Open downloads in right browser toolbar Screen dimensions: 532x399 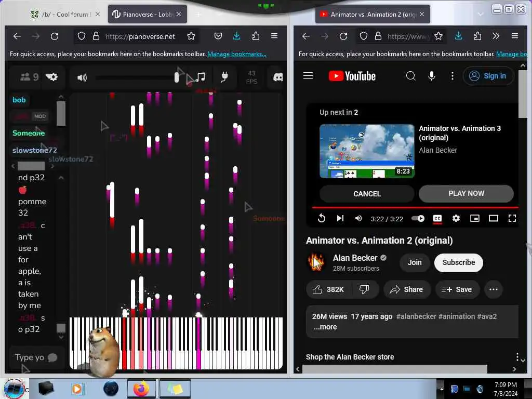(458, 36)
